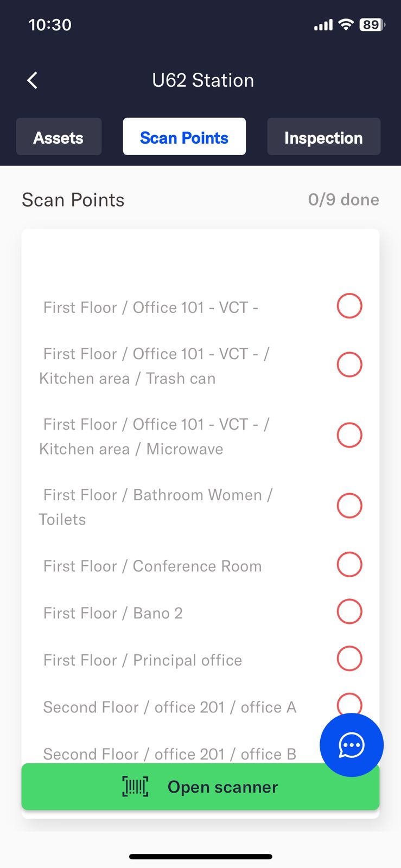Open the chat support bubble
Screen dimensions: 401x868
point(351,745)
